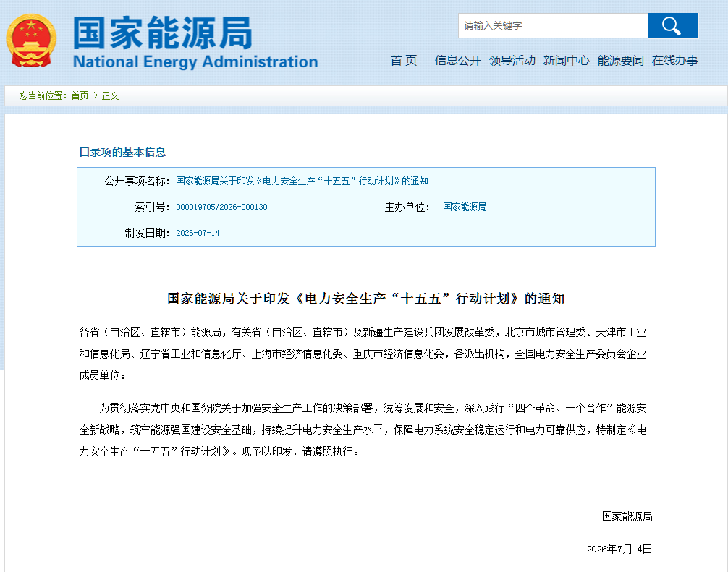The width and height of the screenshot is (728, 572).
Task: Click the addressee paragraph beginning 各省（自治区
Action: 363,354
